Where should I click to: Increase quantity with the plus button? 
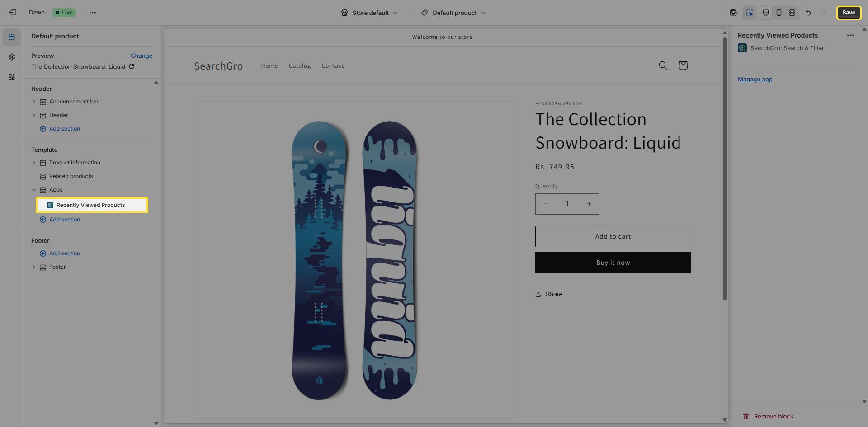coord(589,204)
